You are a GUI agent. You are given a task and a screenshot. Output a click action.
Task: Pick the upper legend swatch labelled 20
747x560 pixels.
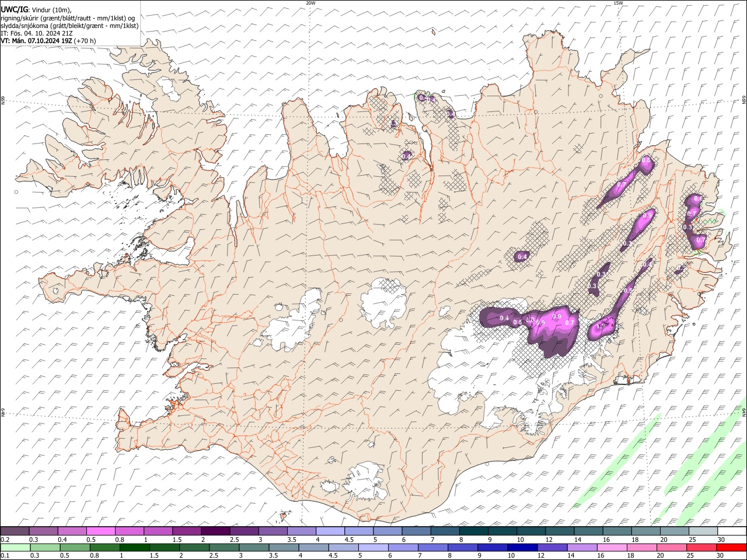(674, 531)
